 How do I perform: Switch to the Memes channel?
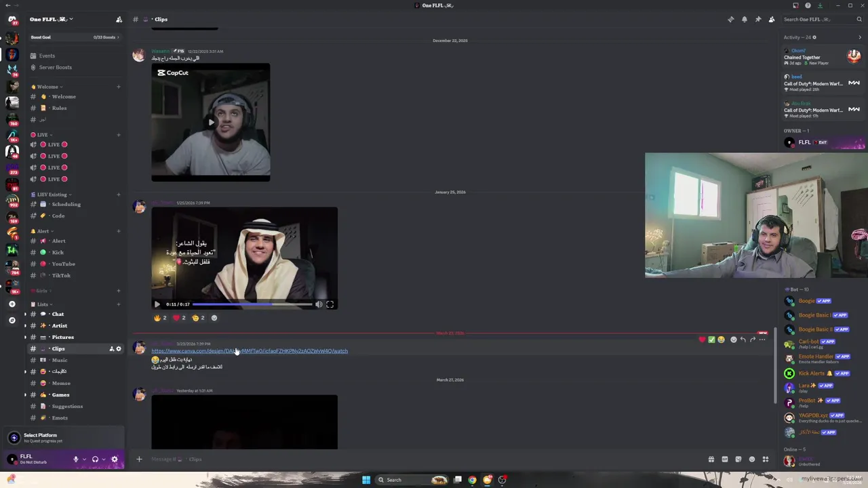click(x=75, y=383)
